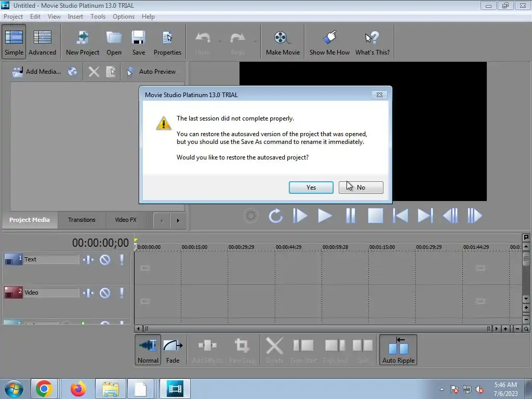Mute the Video track
This screenshot has width=532, height=399.
[x=105, y=293]
